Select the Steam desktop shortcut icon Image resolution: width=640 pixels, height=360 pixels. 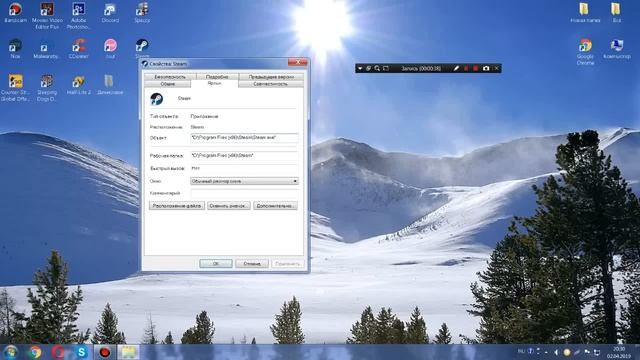(142, 47)
